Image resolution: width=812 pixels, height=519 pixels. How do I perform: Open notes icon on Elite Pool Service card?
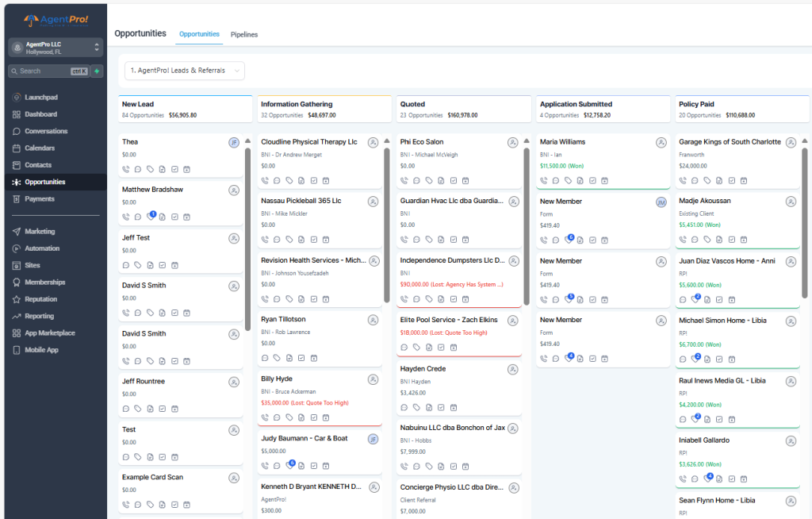click(429, 348)
